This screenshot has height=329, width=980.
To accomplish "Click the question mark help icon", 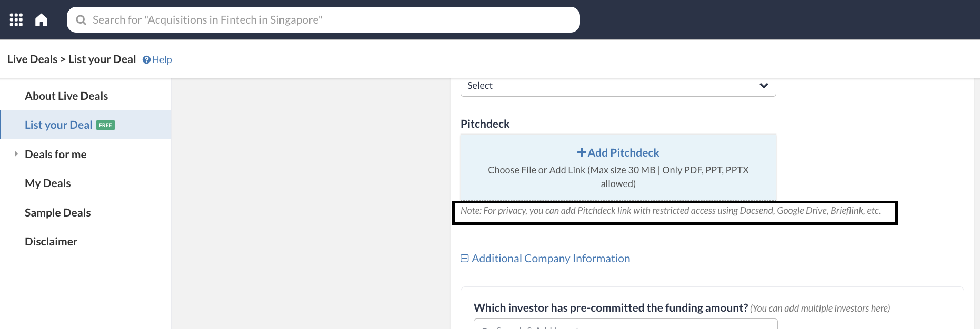I will (146, 60).
